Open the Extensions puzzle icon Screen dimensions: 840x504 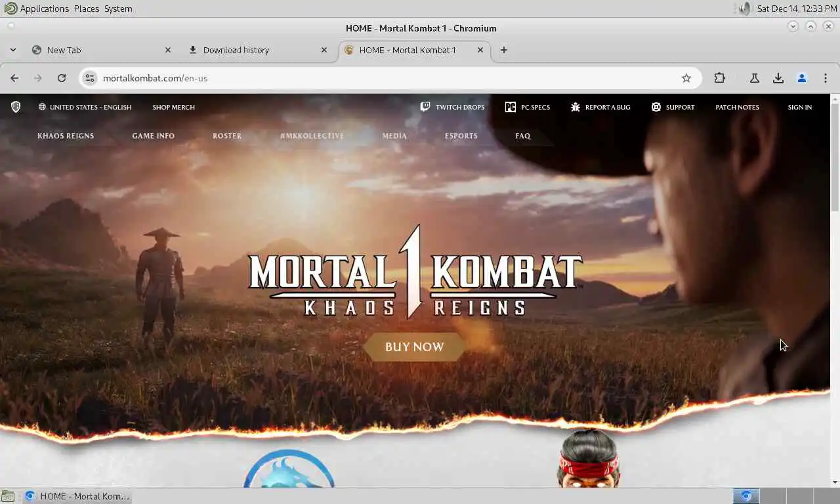(x=720, y=78)
